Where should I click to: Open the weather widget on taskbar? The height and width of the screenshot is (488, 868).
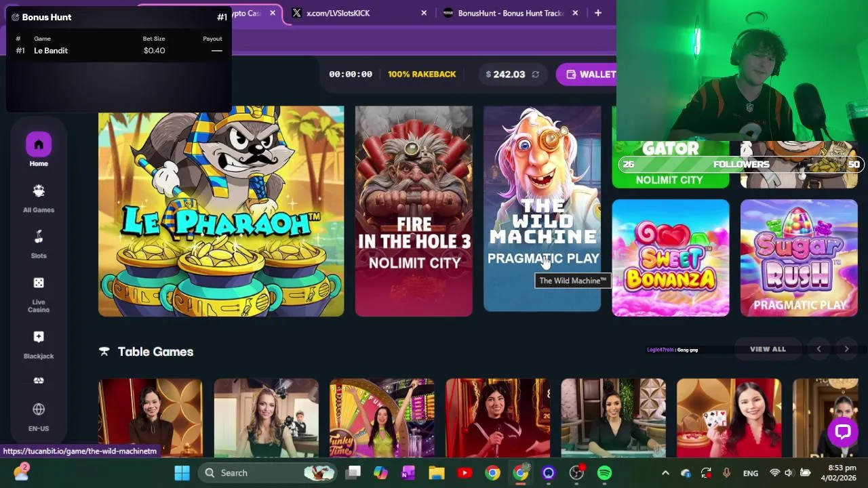pos(21,472)
